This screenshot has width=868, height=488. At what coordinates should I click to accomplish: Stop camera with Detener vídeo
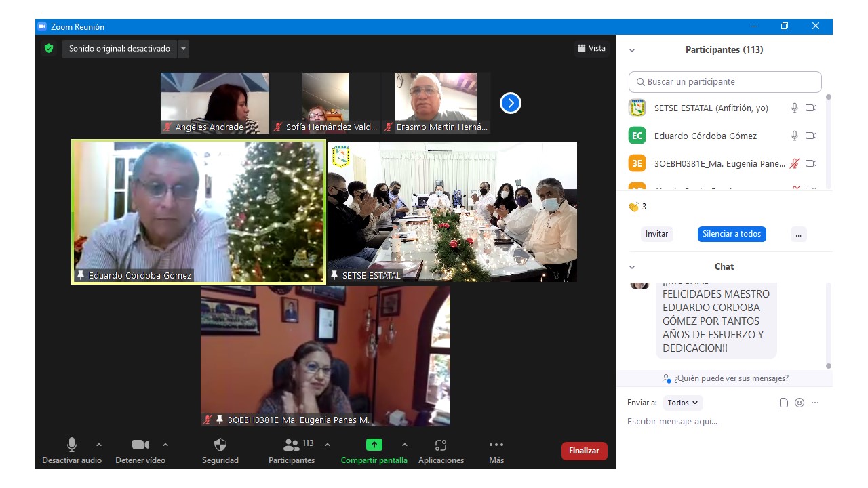[140, 445]
